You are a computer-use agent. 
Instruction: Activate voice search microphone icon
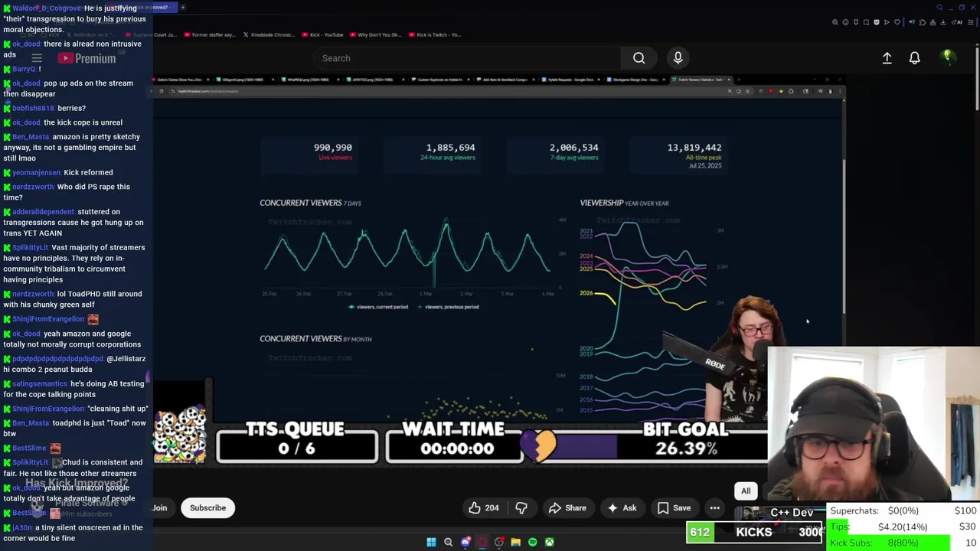(x=678, y=58)
